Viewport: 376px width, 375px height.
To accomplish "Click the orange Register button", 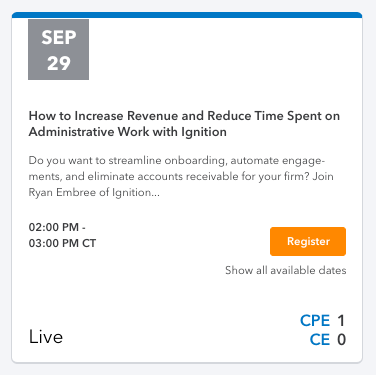I will coord(308,241).
